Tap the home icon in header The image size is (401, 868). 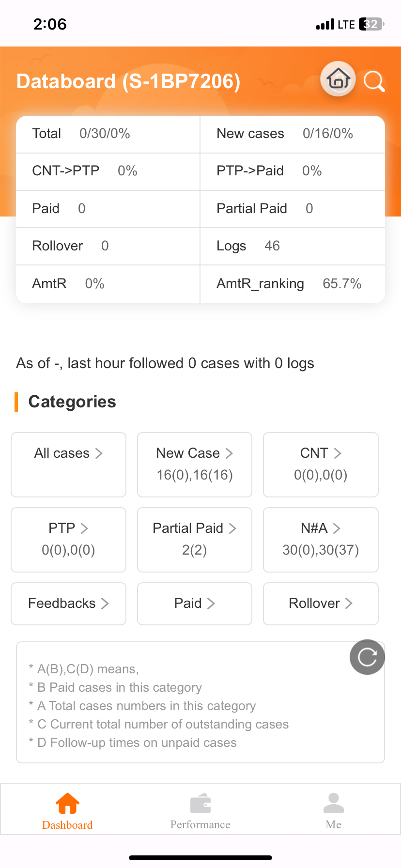pyautogui.click(x=338, y=79)
